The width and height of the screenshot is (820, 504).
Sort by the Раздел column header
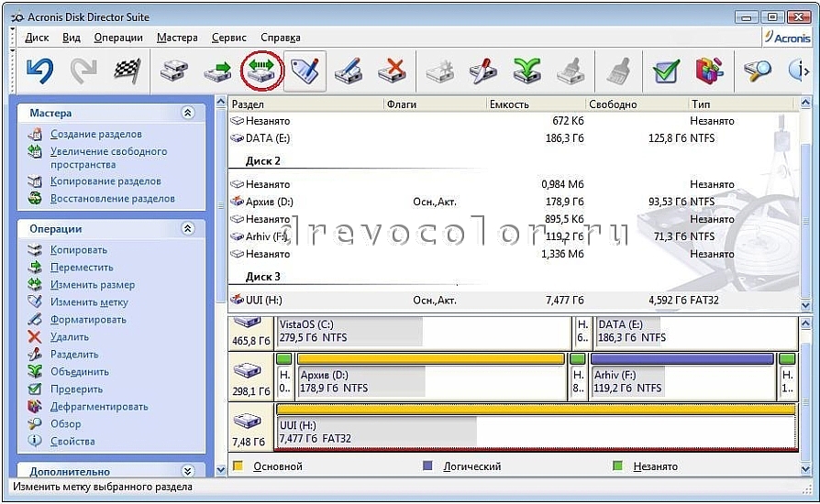tap(306, 104)
